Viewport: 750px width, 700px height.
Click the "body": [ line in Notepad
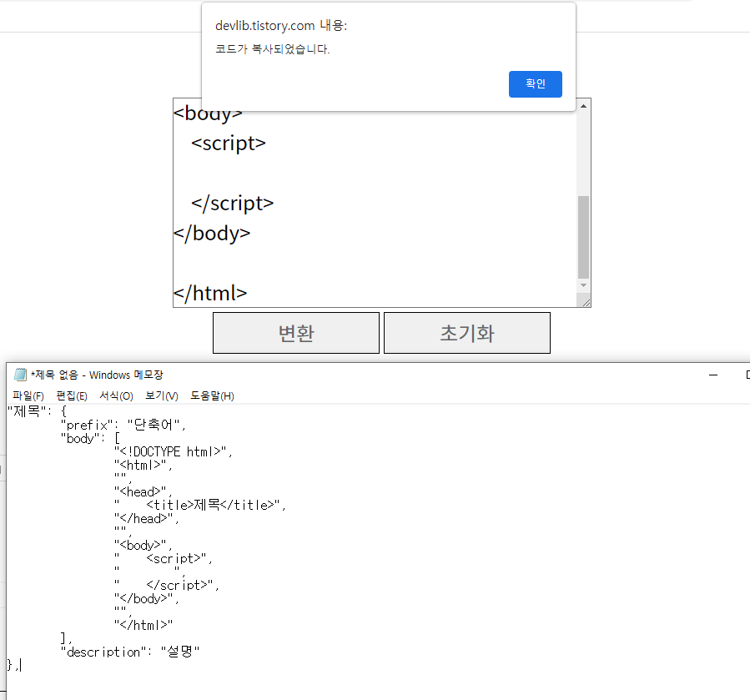click(90, 438)
